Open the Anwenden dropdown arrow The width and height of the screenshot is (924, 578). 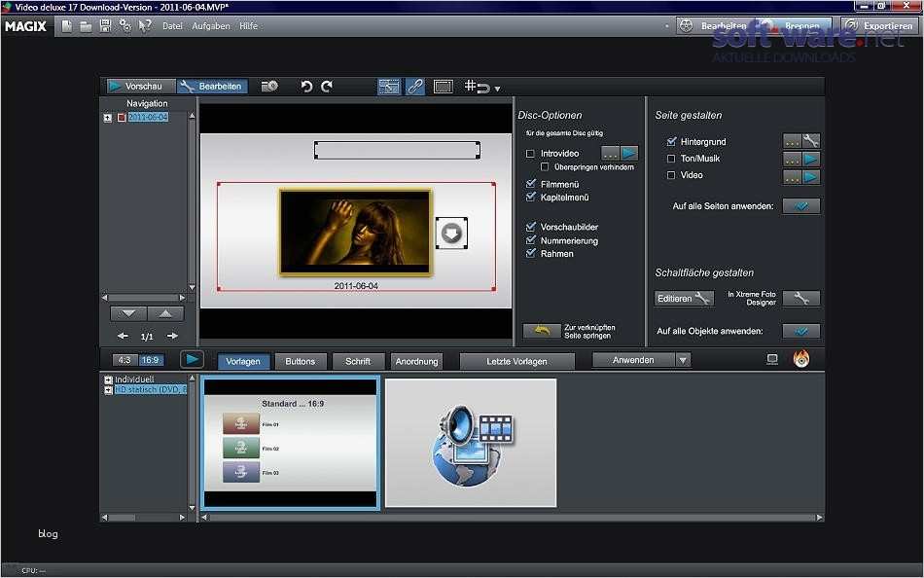click(683, 360)
